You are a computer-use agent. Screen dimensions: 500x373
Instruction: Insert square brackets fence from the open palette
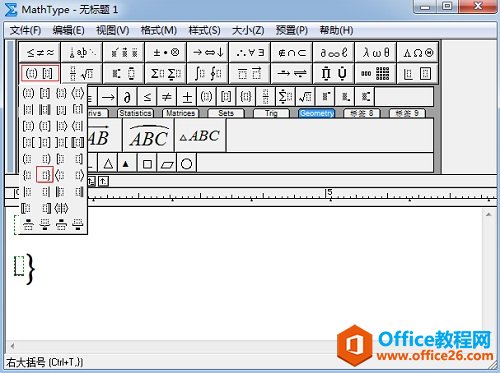click(x=45, y=94)
